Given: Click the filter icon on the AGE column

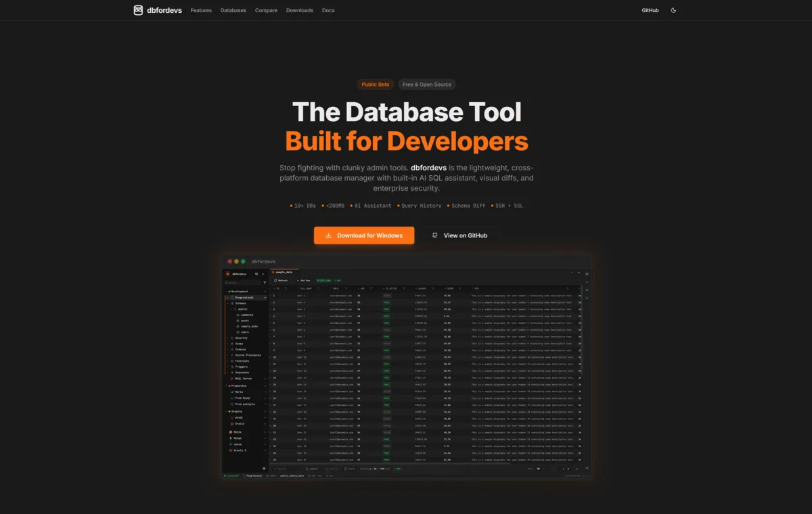Looking at the screenshot, I should 371,288.
